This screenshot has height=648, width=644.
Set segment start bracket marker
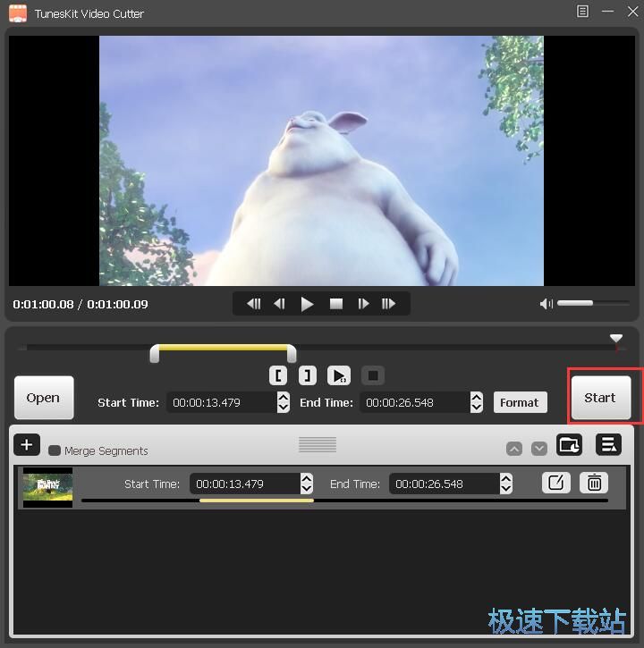(278, 375)
